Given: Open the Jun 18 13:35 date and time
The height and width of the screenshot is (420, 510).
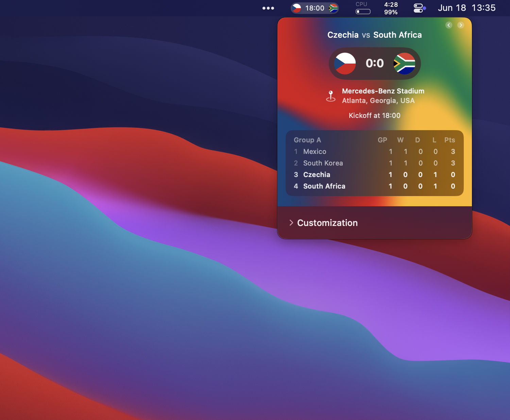Looking at the screenshot, I should 466,8.
